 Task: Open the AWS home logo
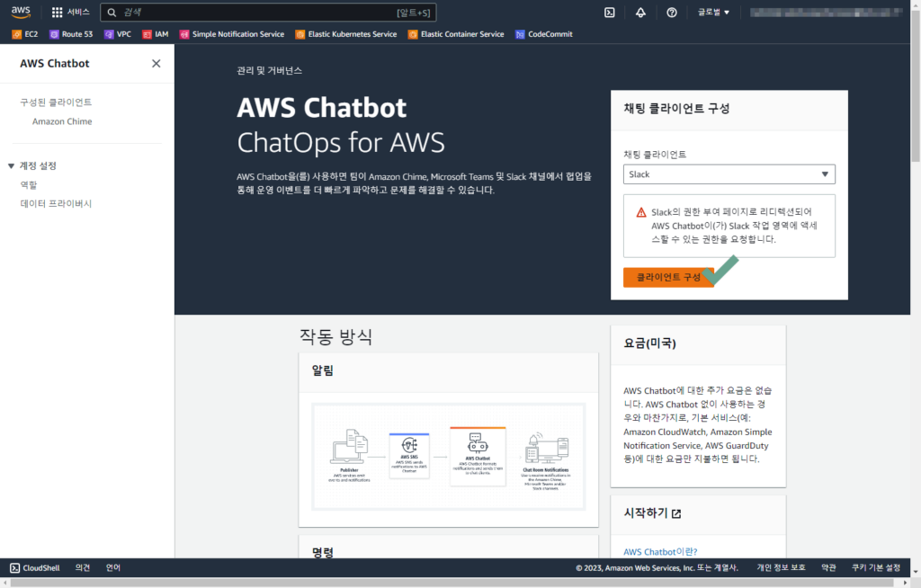pos(21,12)
